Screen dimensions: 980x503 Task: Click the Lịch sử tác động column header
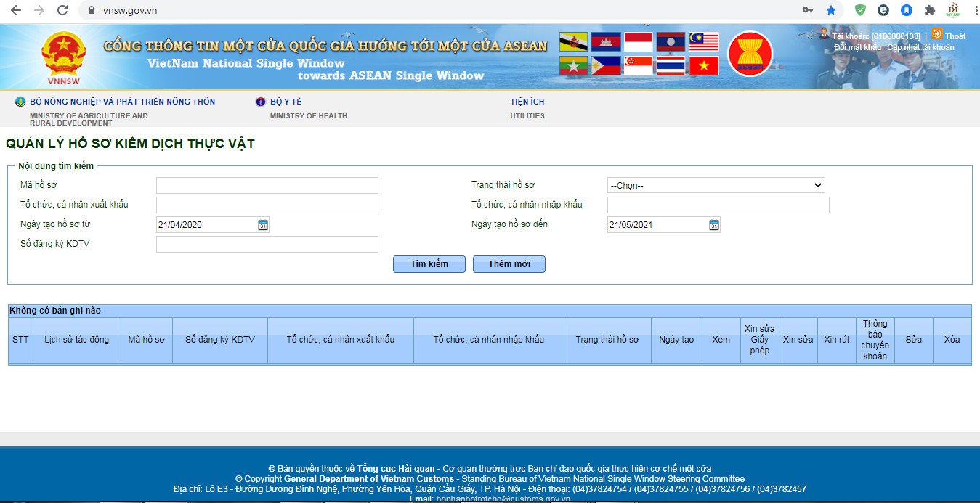(76, 340)
